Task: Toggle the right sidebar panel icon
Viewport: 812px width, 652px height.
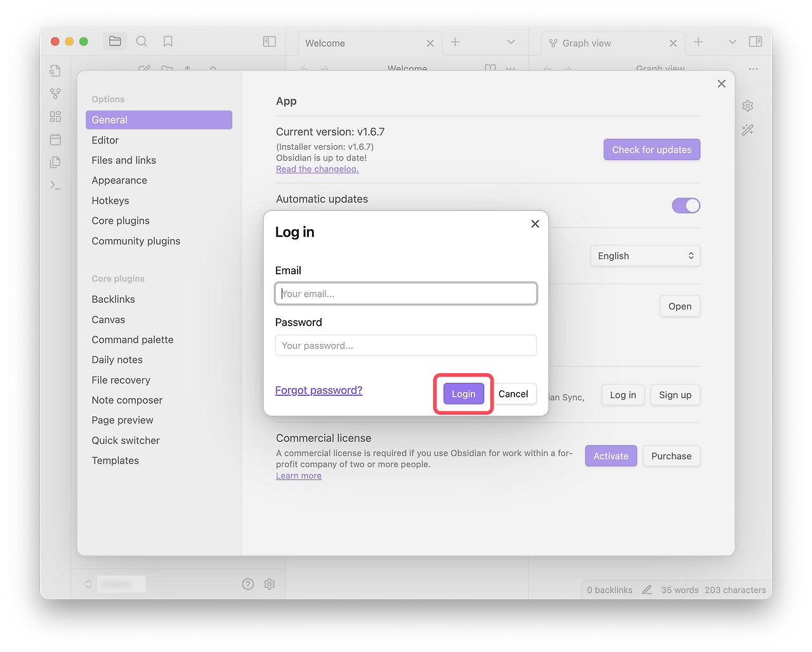Action: 756,41
